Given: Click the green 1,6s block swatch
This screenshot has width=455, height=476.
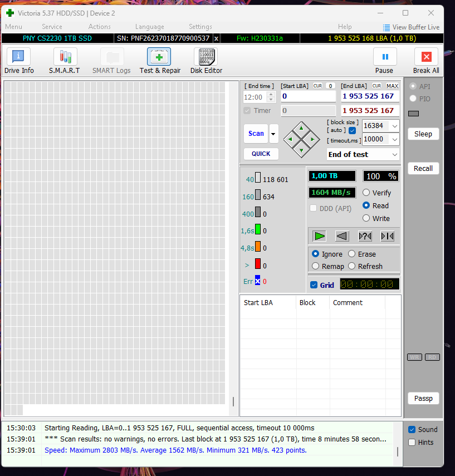Looking at the screenshot, I should tap(257, 229).
